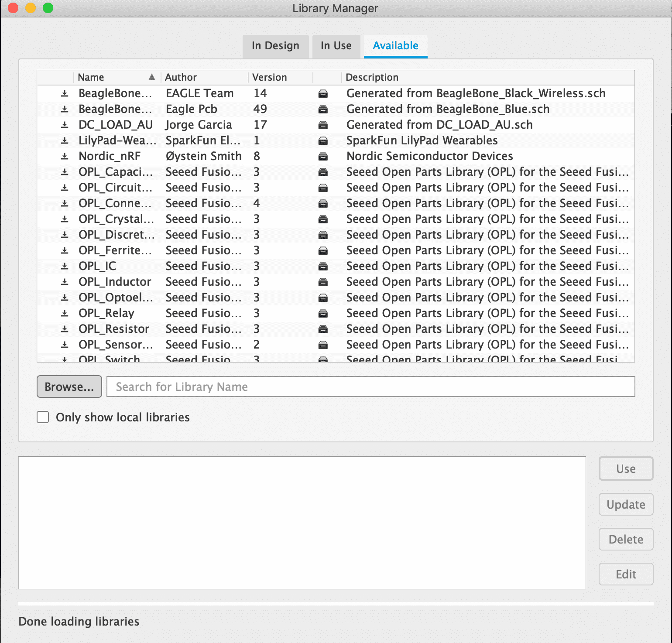The width and height of the screenshot is (672, 643).
Task: Click the download icon for OPL_Discret…
Action: point(65,235)
